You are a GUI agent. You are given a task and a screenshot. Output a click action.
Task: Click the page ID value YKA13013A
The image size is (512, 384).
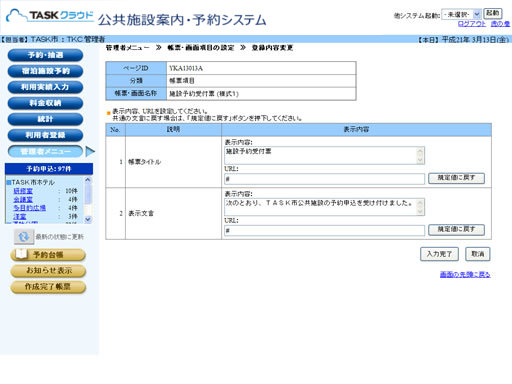coord(186,68)
